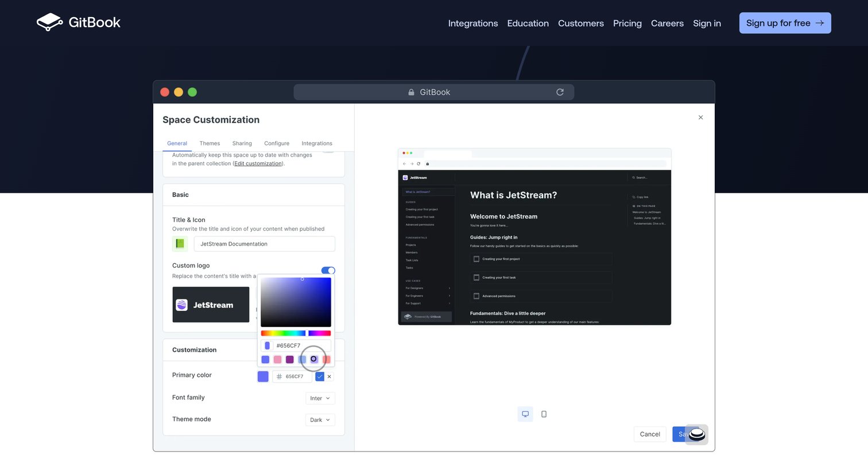Pick the first blue preset swatch
868x467 pixels.
click(265, 359)
